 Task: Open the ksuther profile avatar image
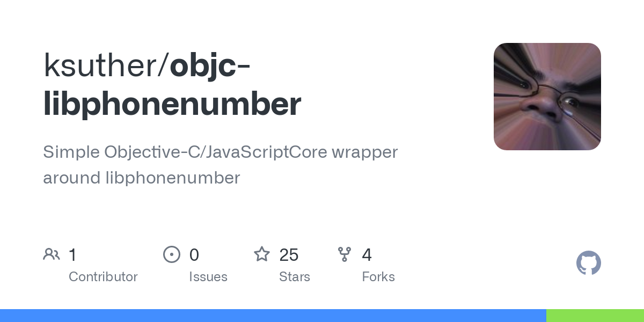(x=547, y=97)
